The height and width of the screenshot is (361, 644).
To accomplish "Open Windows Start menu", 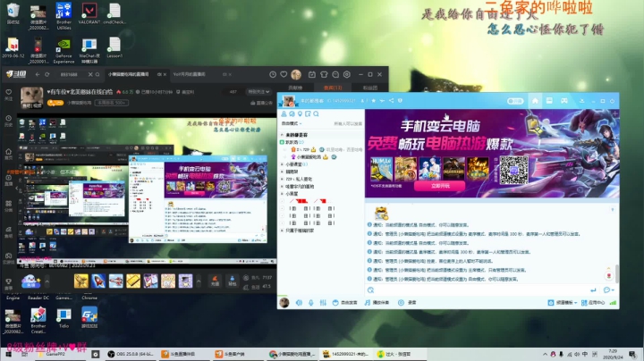I will click(8, 354).
